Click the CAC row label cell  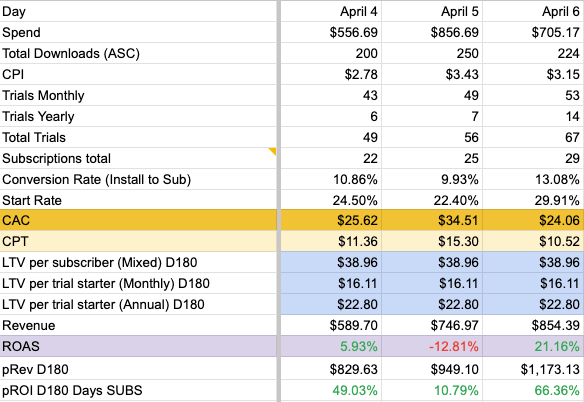coord(138,220)
